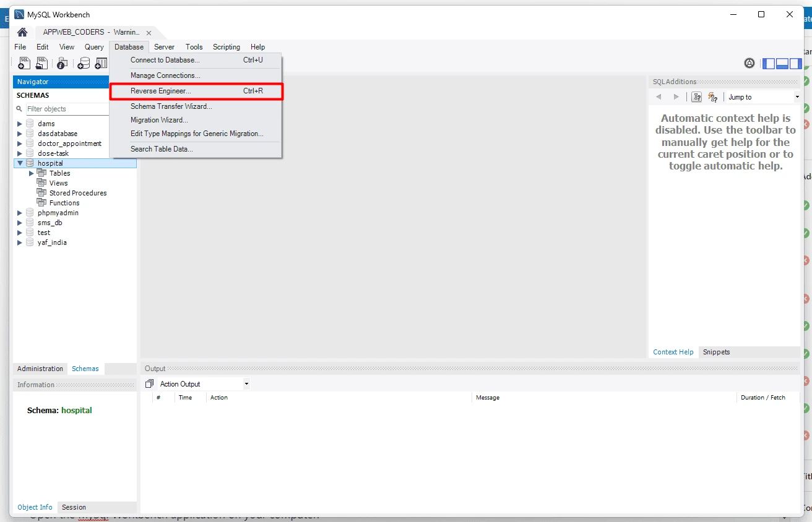The image size is (812, 522).
Task: Click the new SQL tab icon
Action: pyautogui.click(x=24, y=63)
